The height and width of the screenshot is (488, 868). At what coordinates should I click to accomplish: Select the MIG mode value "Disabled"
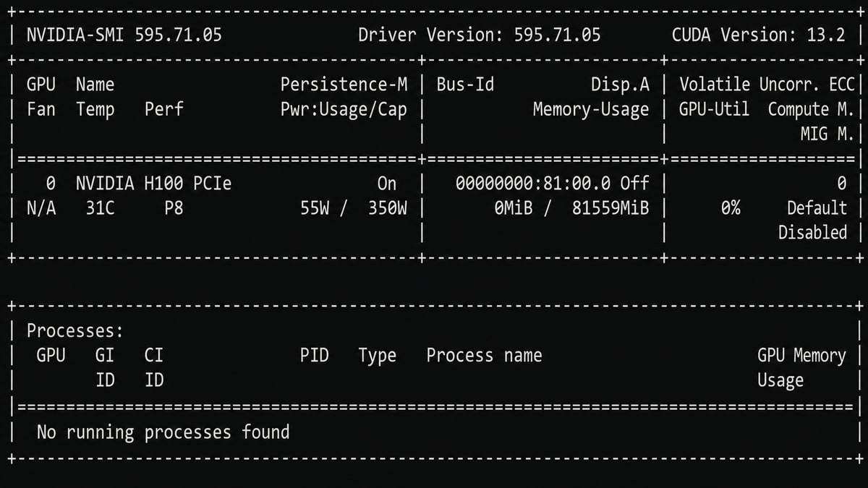(812, 233)
